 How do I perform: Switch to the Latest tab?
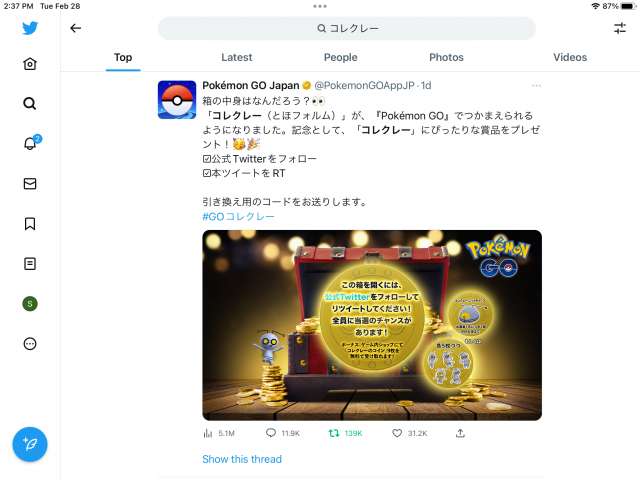coord(237,58)
